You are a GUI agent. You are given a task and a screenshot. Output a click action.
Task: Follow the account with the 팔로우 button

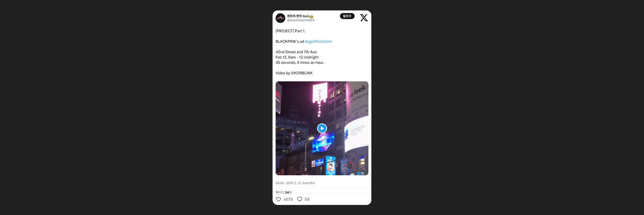pos(347,16)
